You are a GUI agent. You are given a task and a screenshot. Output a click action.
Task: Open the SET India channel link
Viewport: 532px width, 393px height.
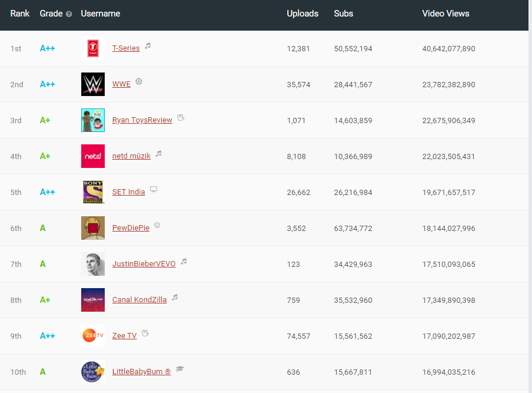[129, 192]
